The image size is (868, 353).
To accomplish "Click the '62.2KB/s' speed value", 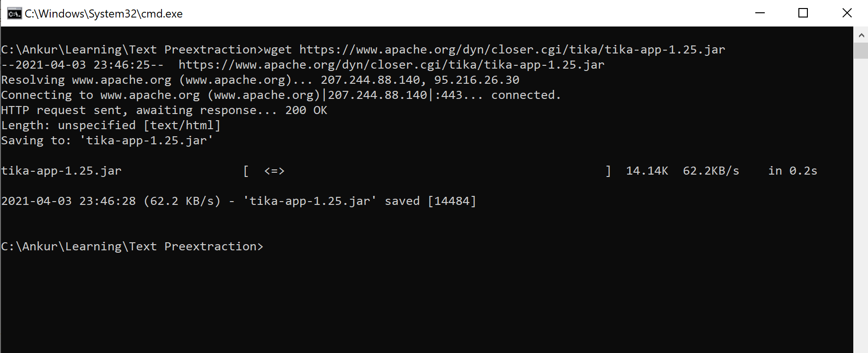I will click(x=710, y=171).
